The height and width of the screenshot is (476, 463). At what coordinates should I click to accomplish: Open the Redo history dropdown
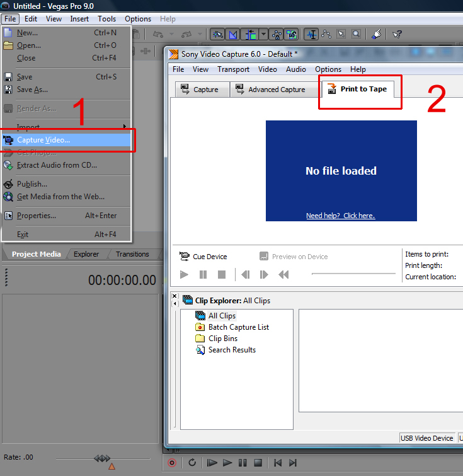[200, 34]
